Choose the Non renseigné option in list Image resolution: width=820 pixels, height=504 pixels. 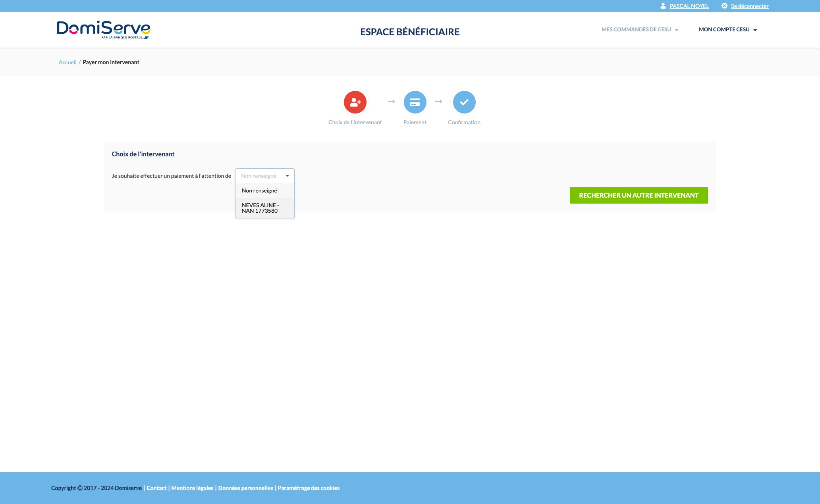pyautogui.click(x=259, y=190)
